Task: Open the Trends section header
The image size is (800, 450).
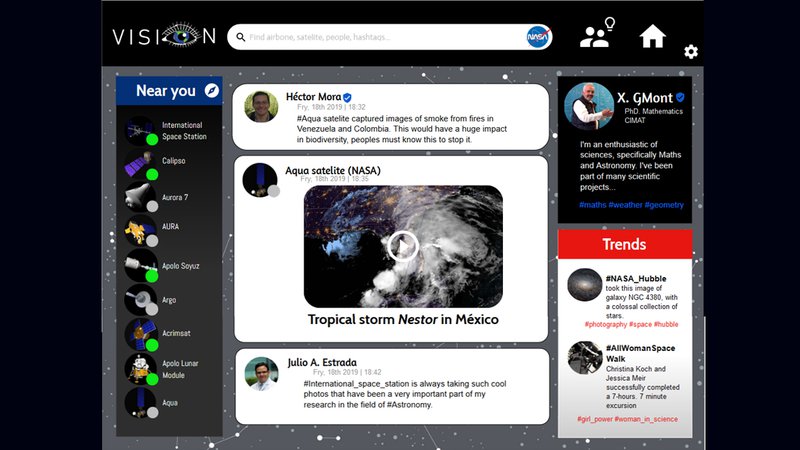Action: pos(624,244)
